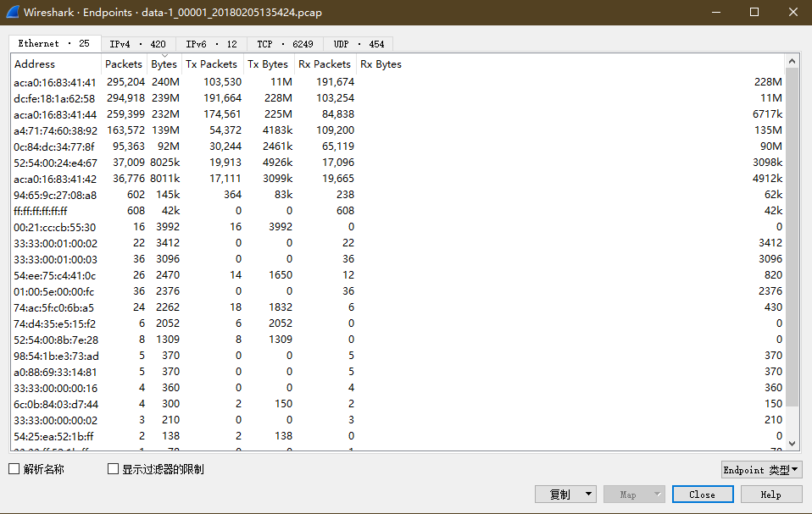This screenshot has width=812, height=514.
Task: Select row 74:ac:5f:c0:6b:a5
Action: [398, 307]
